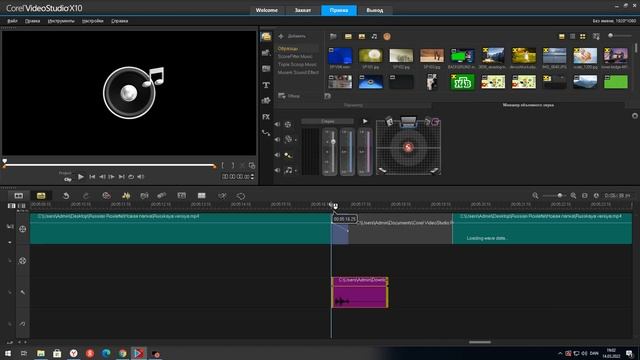640x360 pixels.
Task: Open the Graphics library panel
Action: (266, 100)
